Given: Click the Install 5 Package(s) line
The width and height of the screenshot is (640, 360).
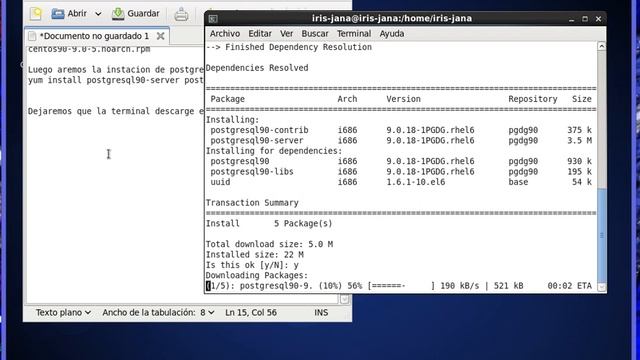Looking at the screenshot, I should pyautogui.click(x=269, y=224).
